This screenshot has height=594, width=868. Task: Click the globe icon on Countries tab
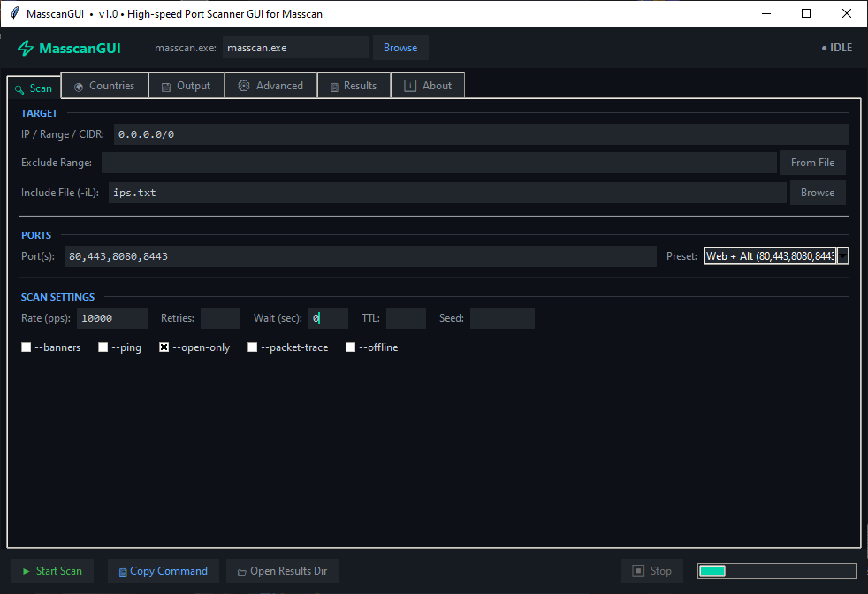point(79,87)
